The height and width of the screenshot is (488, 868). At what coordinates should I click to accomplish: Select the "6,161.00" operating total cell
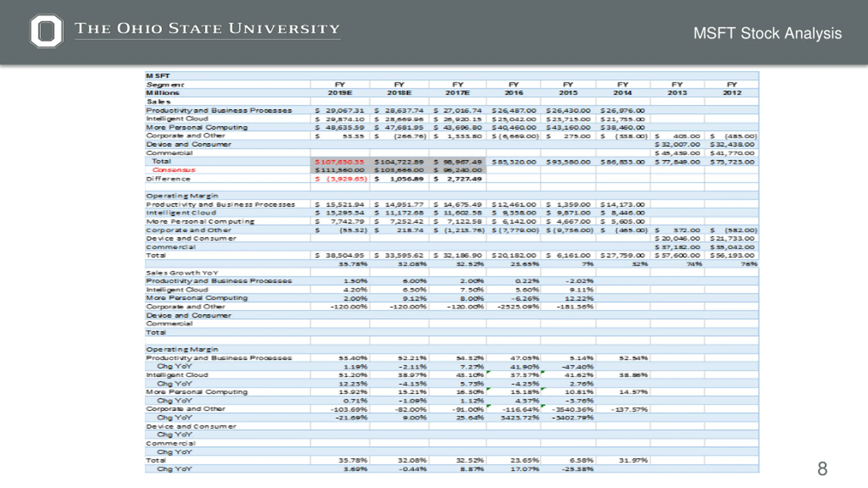click(574, 255)
